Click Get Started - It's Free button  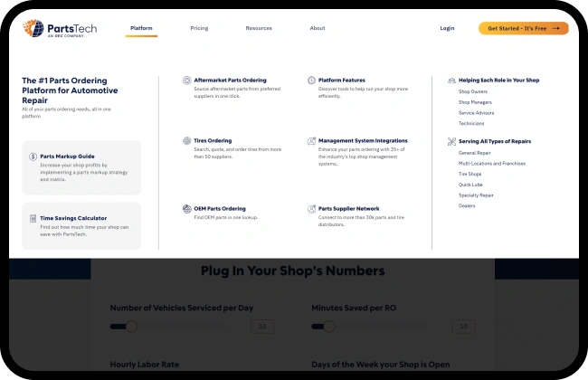pos(524,29)
